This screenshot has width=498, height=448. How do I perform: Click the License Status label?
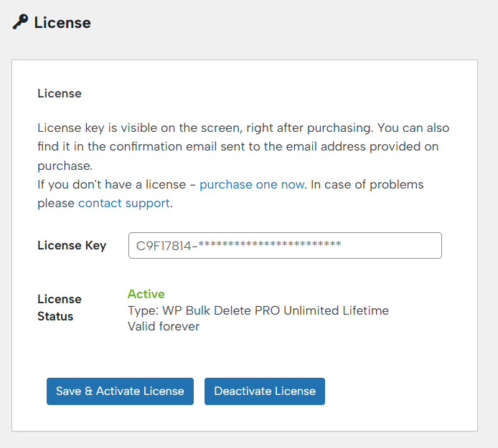[x=60, y=308]
